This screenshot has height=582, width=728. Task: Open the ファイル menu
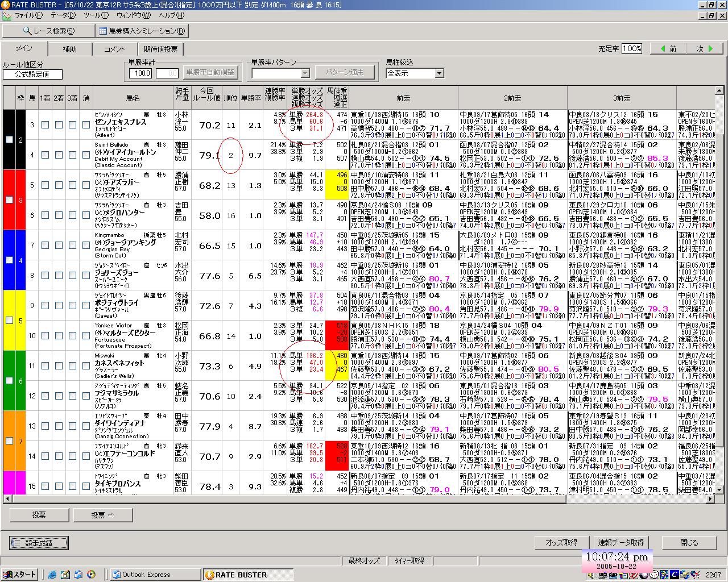coord(28,15)
